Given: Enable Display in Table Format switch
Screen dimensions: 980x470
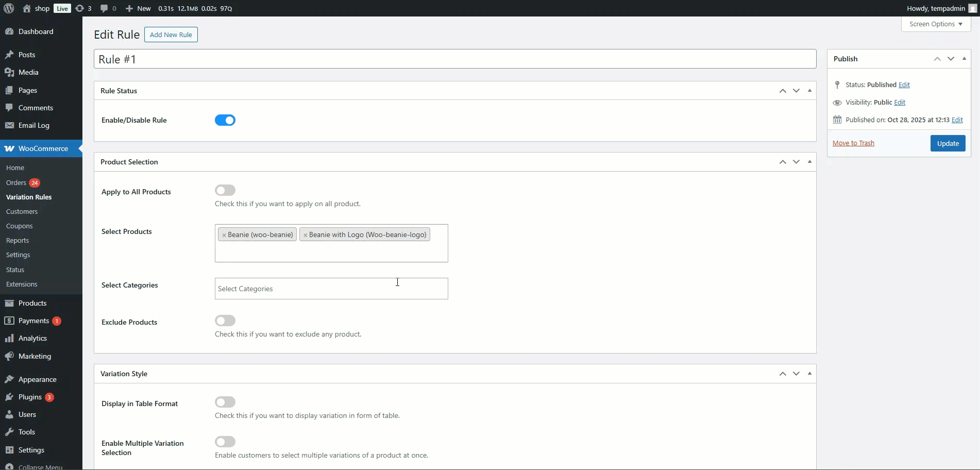Looking at the screenshot, I should (x=225, y=402).
